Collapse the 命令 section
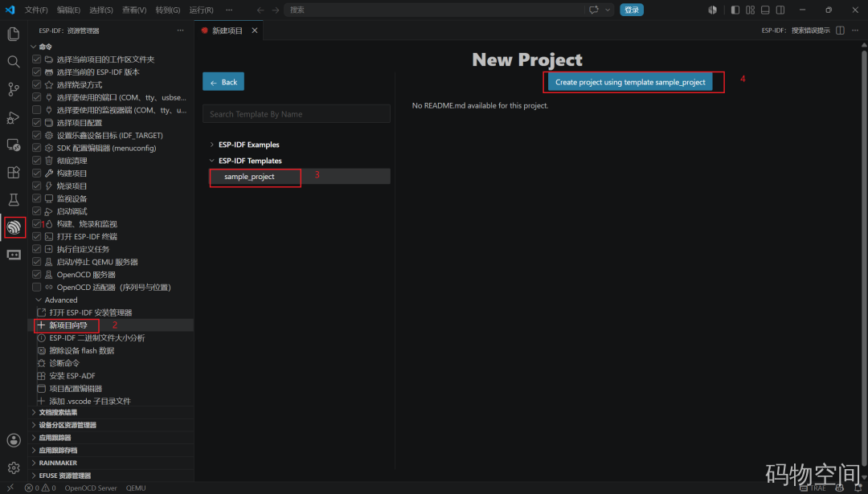Viewport: 868px width, 494px height. coord(34,47)
